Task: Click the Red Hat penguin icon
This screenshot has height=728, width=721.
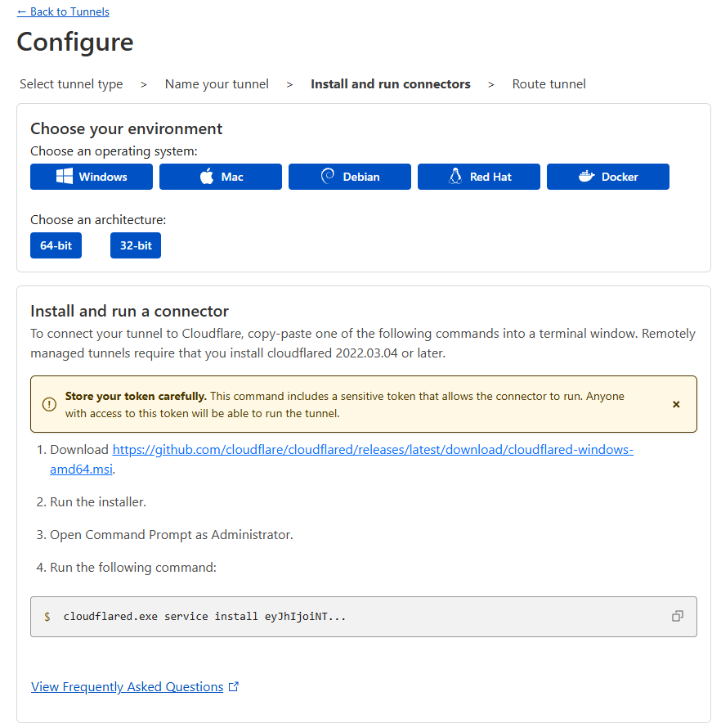Action: 455,177
